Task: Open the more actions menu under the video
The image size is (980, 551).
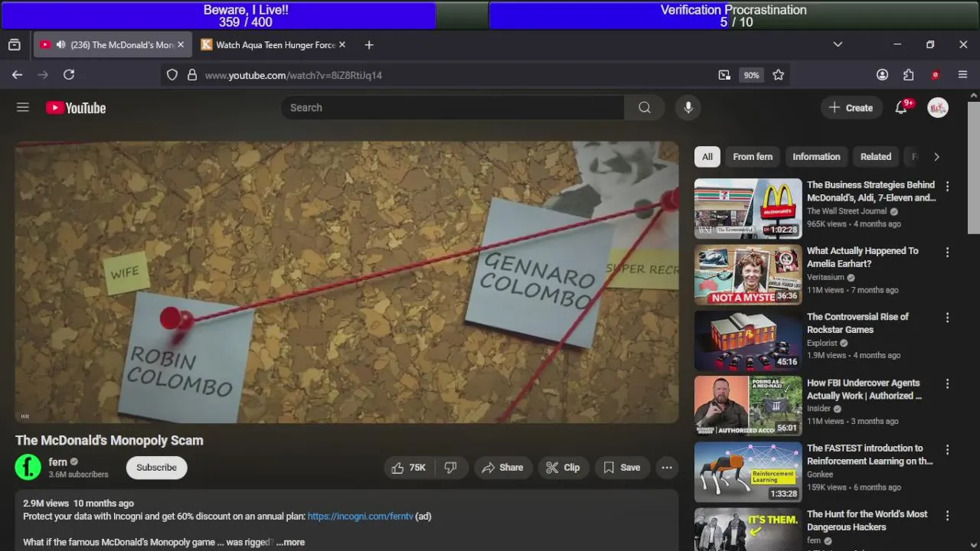Action: click(667, 468)
